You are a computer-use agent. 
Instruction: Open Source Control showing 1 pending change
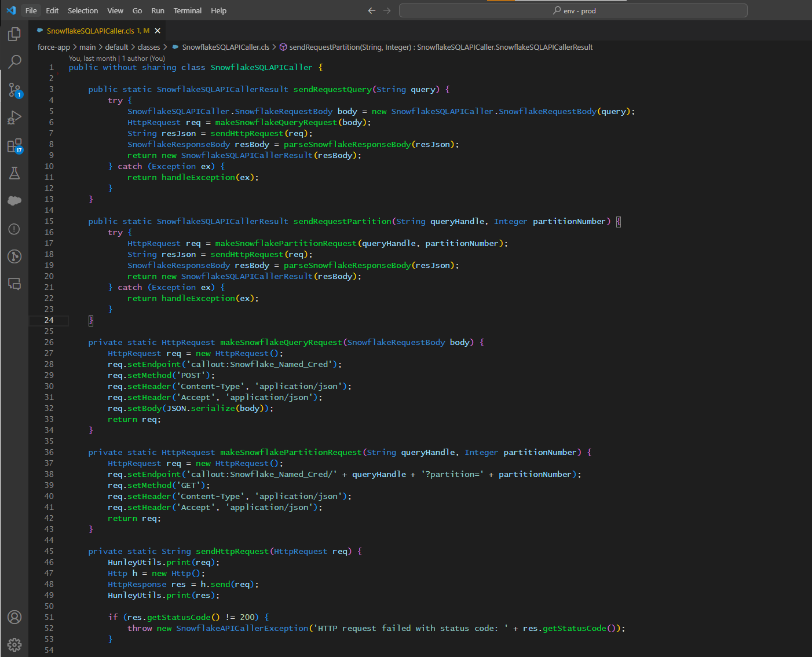14,90
